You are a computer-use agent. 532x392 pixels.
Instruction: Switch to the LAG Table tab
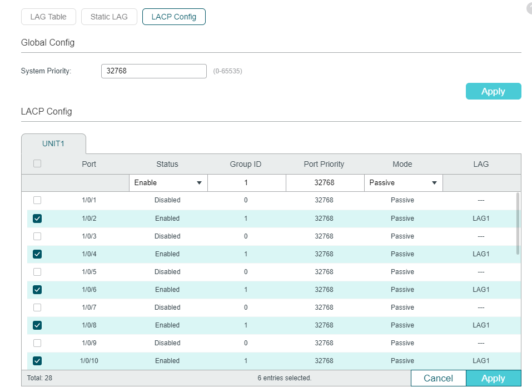pyautogui.click(x=48, y=17)
